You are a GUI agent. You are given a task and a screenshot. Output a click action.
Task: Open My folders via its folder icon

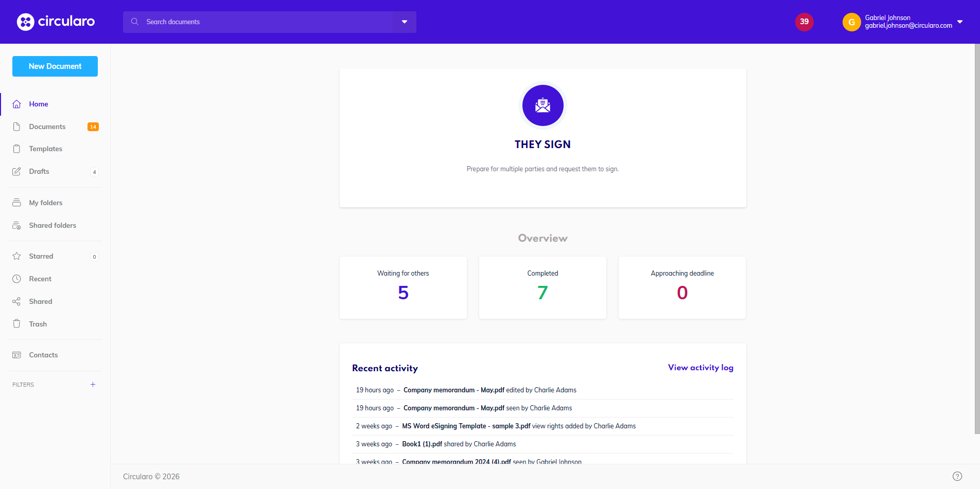tap(17, 202)
